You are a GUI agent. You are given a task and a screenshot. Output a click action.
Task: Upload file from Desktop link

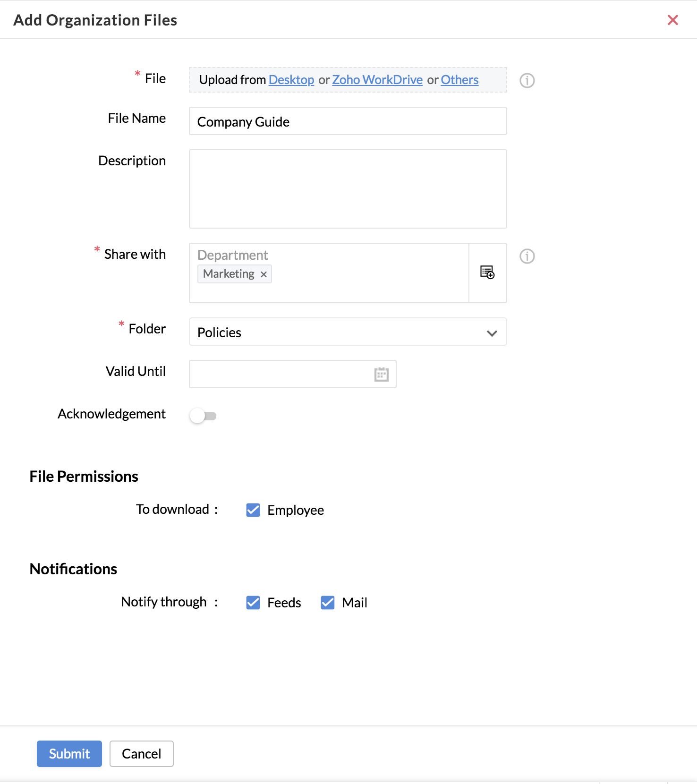[x=291, y=80]
